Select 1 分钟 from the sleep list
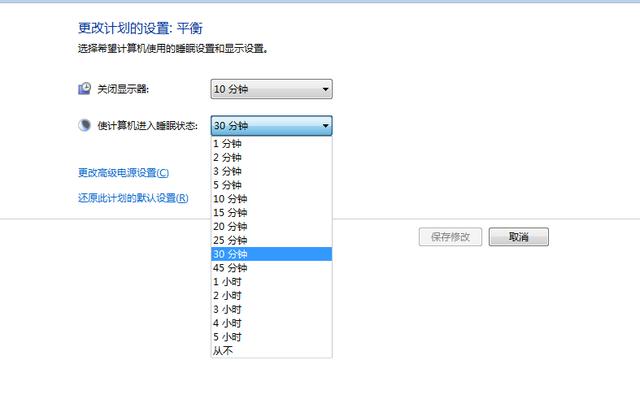This screenshot has width=640, height=399. [x=271, y=144]
